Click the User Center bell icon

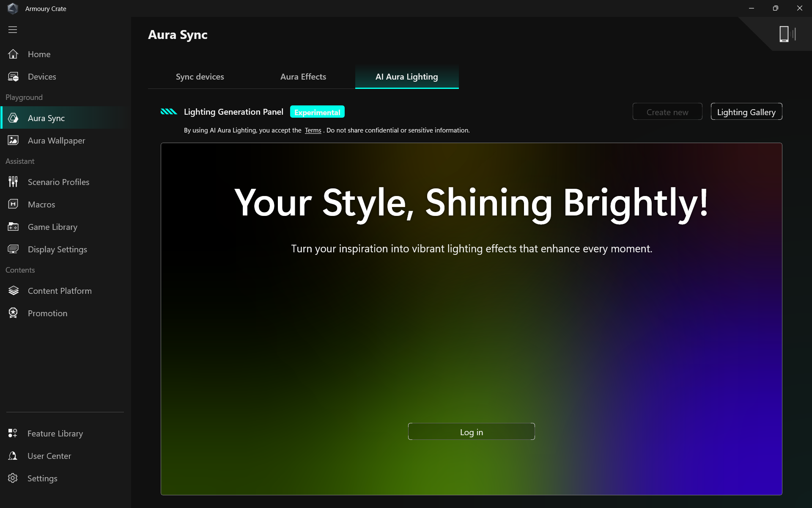pyautogui.click(x=13, y=456)
